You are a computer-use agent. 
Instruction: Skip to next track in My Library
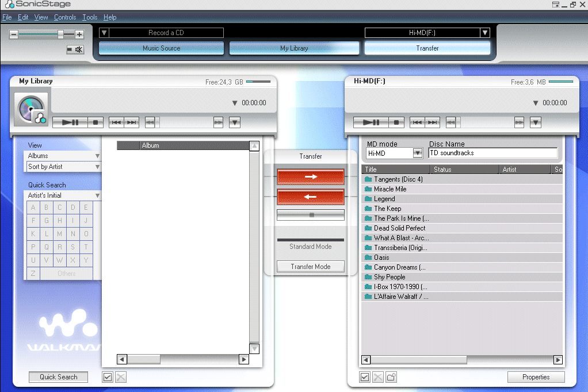point(132,122)
